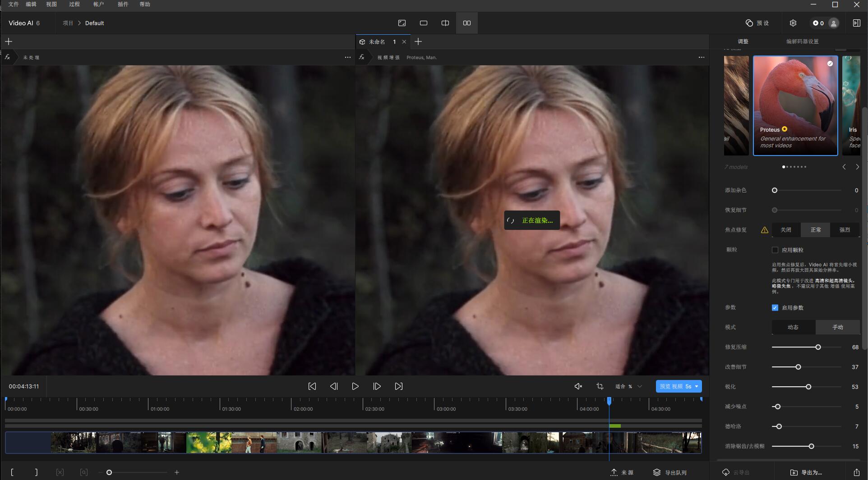Select the side-by-side view layout icon
The width and height of the screenshot is (868, 480).
467,23
